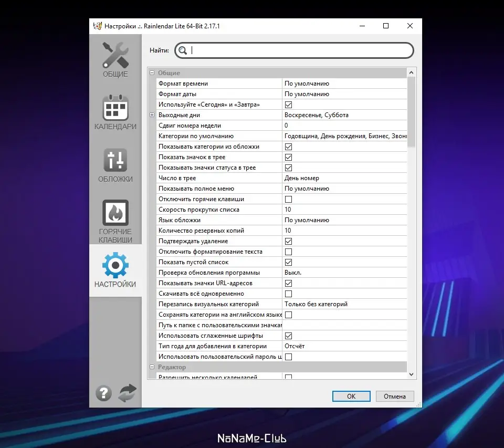Select Число в трее label
Viewport: 504px width, 448px height.
(x=177, y=178)
